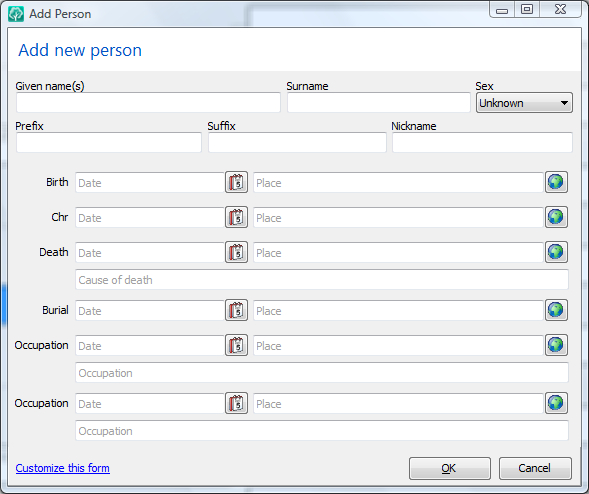Open the Chr place globe lookup

pos(556,217)
